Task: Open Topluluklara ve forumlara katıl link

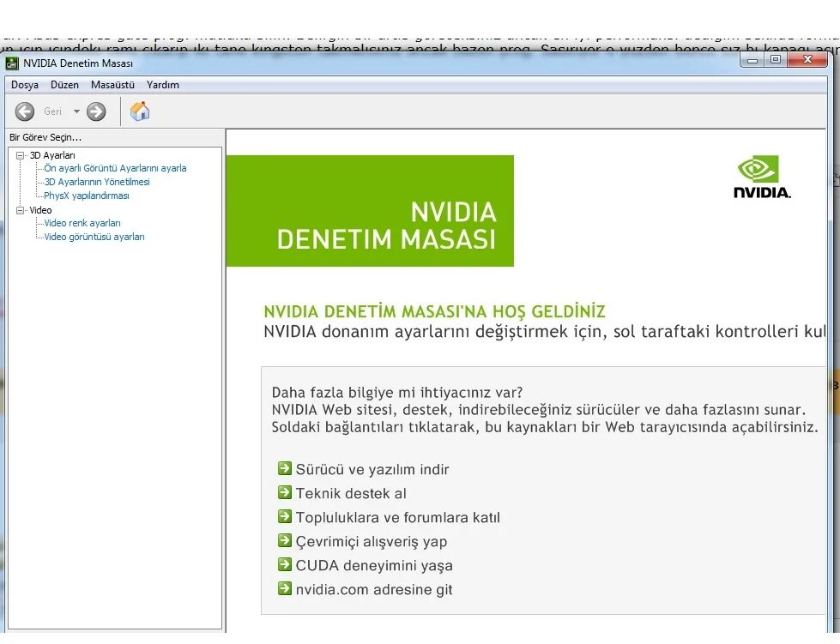Action: (x=397, y=518)
